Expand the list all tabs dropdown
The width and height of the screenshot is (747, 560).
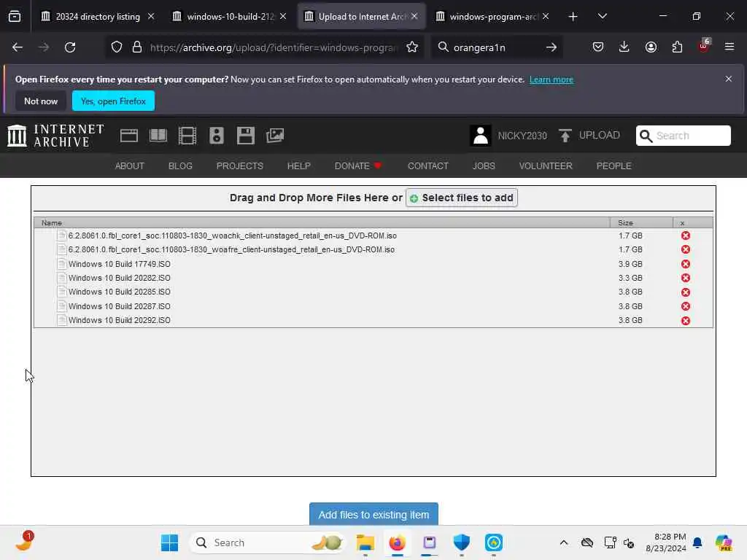tap(602, 16)
